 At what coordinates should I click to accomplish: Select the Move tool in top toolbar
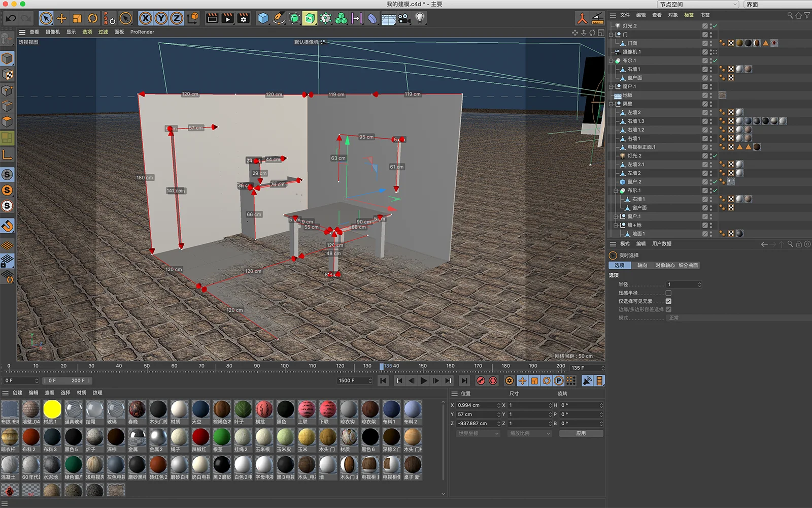click(61, 19)
